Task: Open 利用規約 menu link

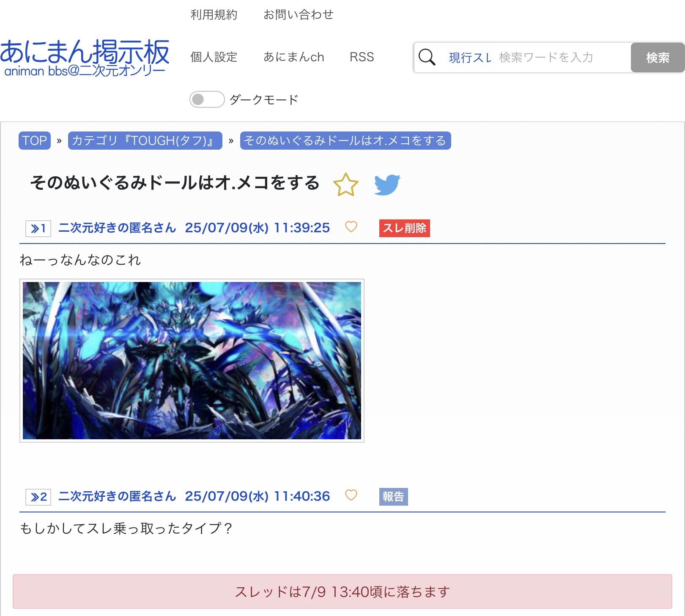Action: [x=214, y=15]
